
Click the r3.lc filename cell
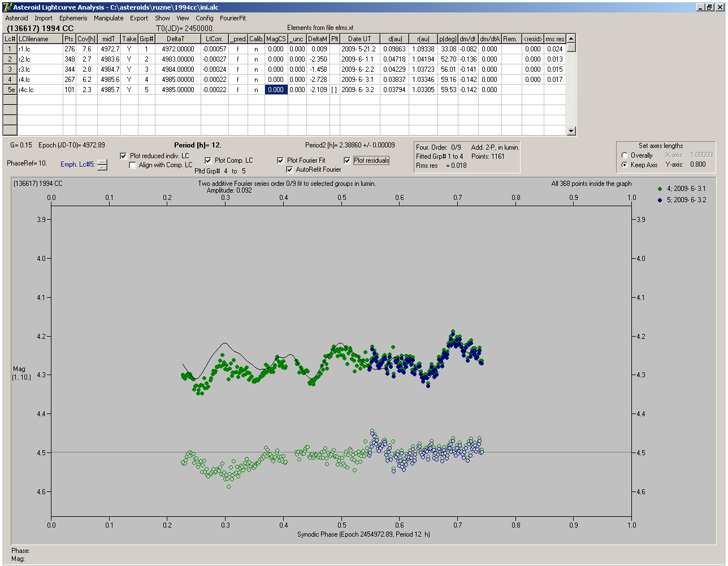pyautogui.click(x=40, y=69)
